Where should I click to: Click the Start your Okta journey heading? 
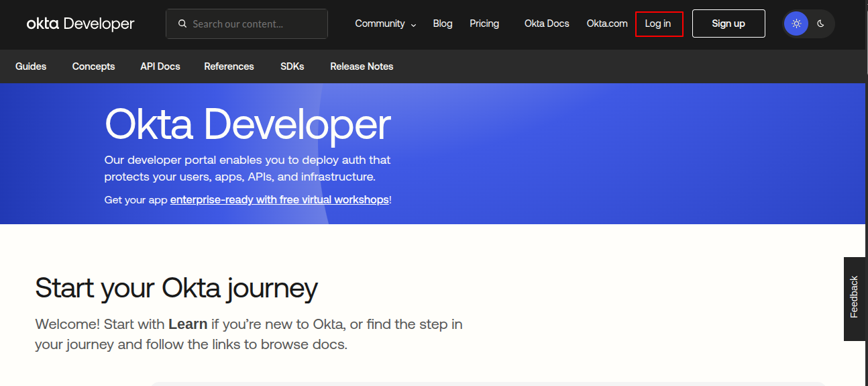click(x=176, y=288)
